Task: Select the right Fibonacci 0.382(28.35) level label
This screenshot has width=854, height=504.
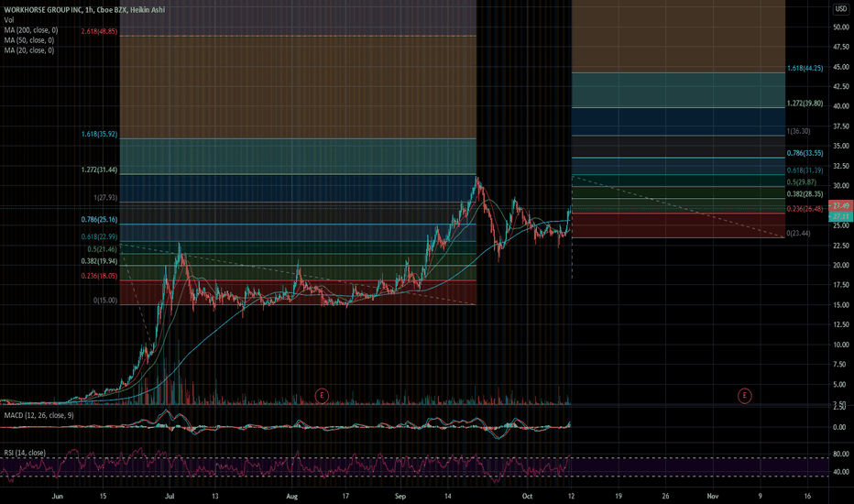Action: coord(805,194)
